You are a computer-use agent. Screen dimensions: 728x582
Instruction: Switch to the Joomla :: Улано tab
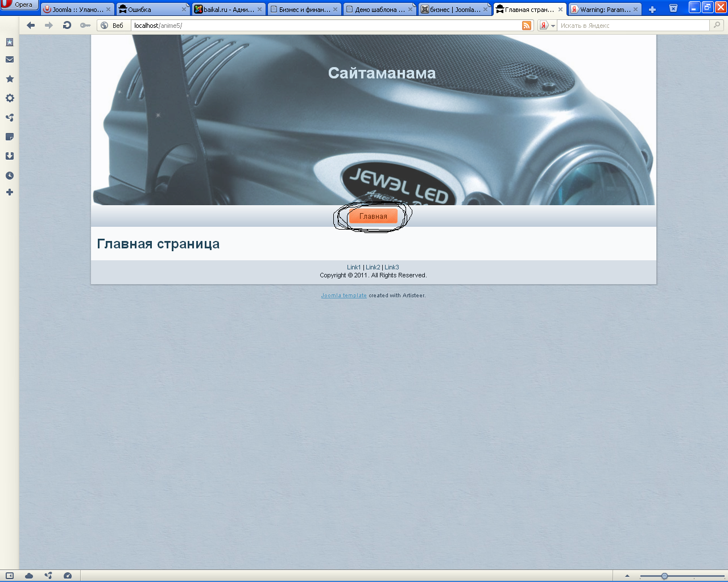[77, 10]
